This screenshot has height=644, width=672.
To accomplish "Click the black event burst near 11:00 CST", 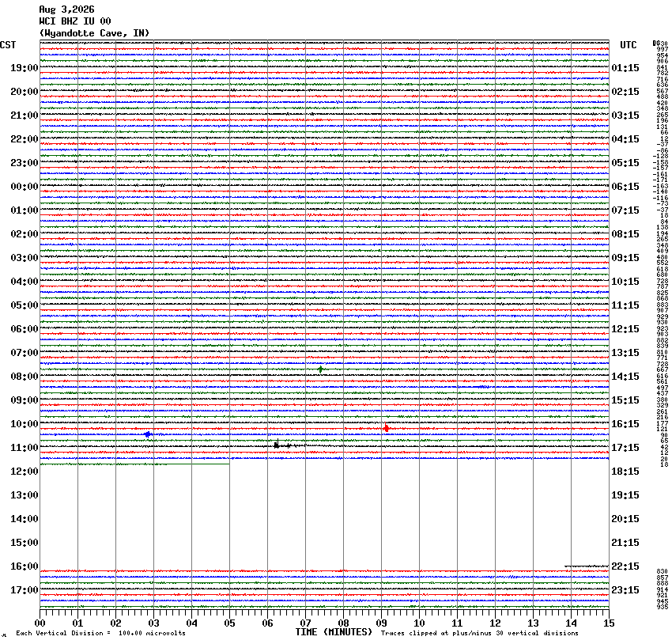I will pos(283,445).
